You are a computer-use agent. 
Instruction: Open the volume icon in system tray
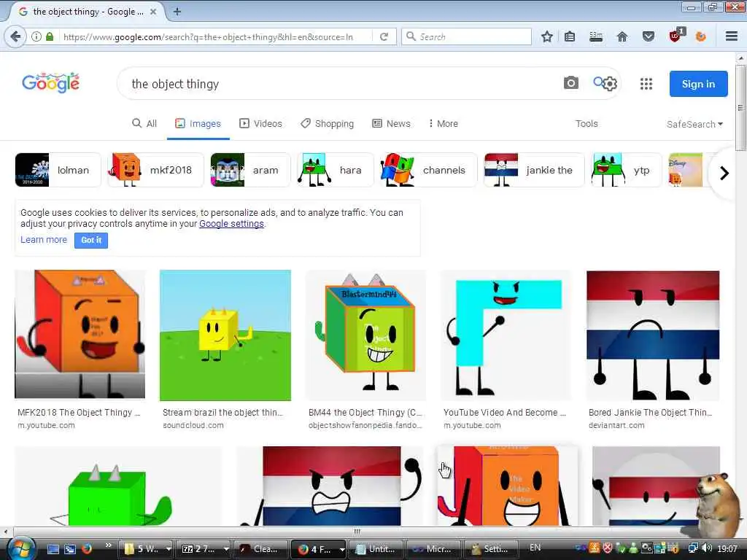[708, 548]
